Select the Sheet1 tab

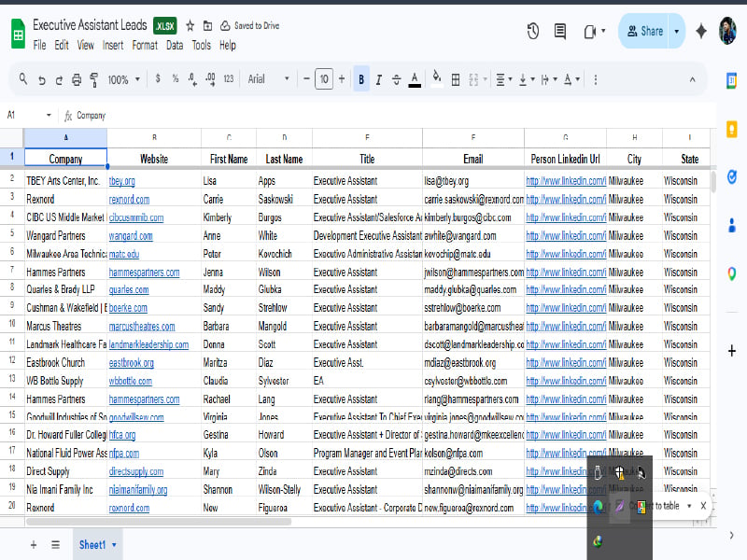tap(98, 545)
